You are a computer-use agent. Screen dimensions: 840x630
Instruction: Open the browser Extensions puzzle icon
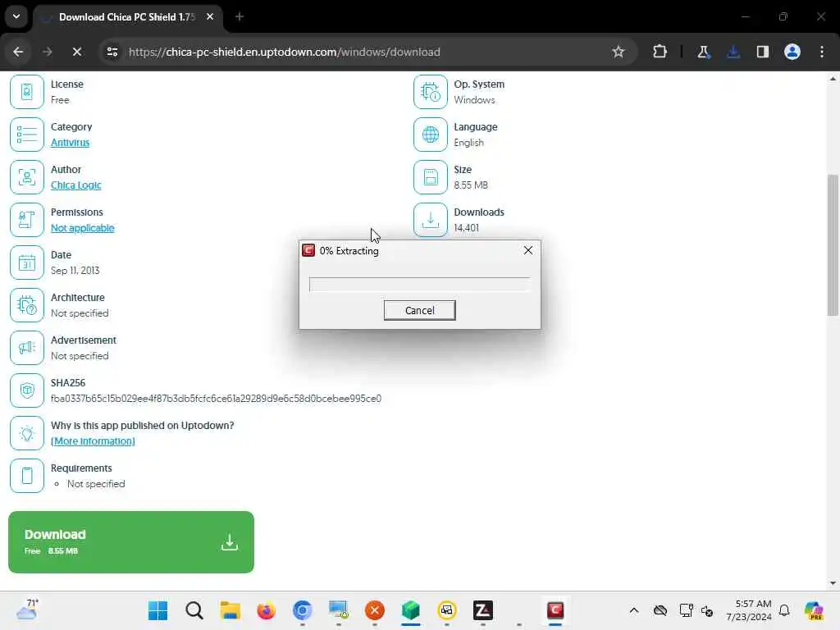click(x=660, y=52)
